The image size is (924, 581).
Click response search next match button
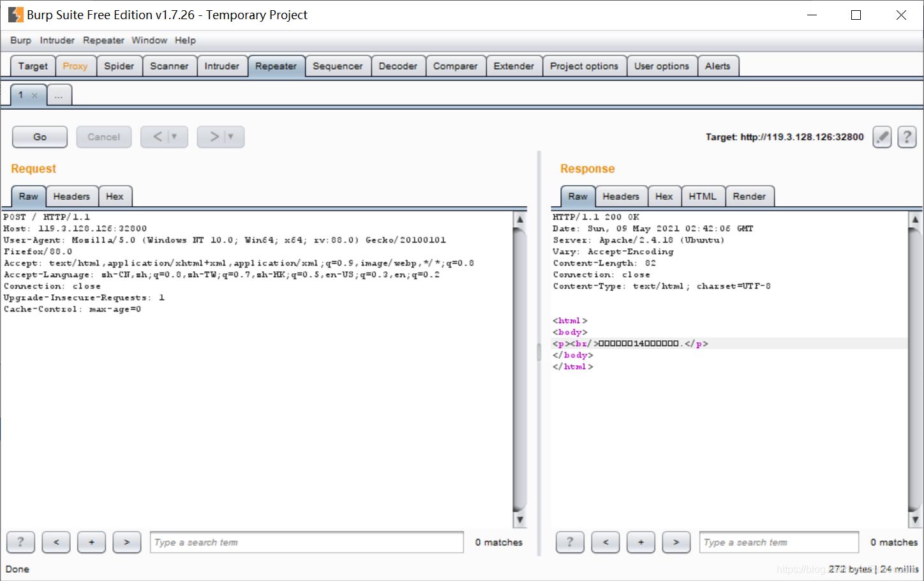[x=676, y=542]
